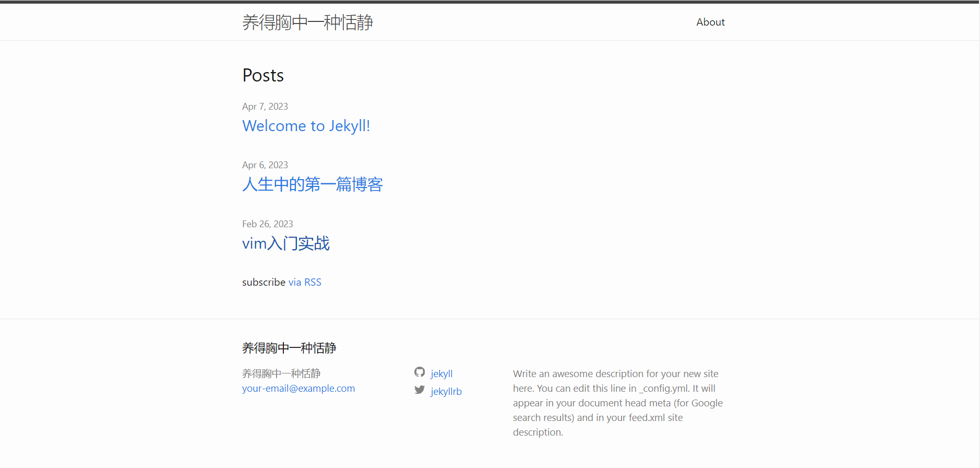Click the your-email@example.com address
This screenshot has width=980, height=468.
point(298,389)
